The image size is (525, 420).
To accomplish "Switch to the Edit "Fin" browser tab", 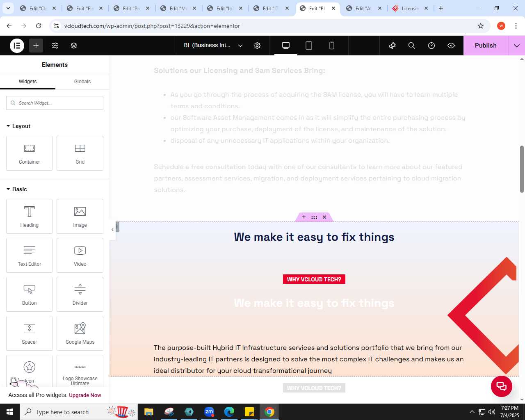I will [x=85, y=8].
